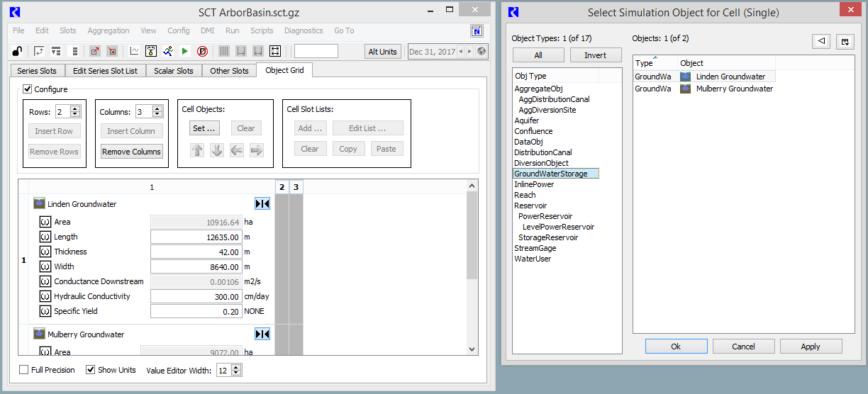Click the slot icon beside Hydraulic Conductivity

pyautogui.click(x=45, y=296)
